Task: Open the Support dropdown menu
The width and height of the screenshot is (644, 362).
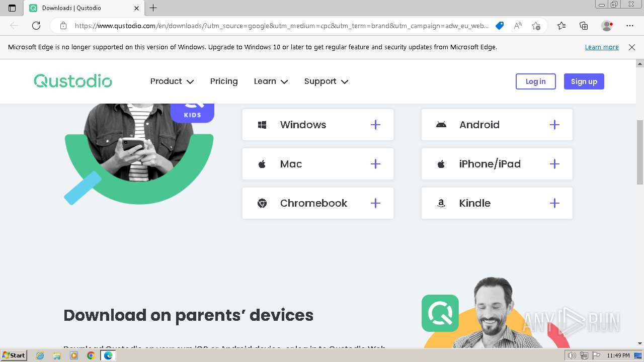Action: click(326, 81)
